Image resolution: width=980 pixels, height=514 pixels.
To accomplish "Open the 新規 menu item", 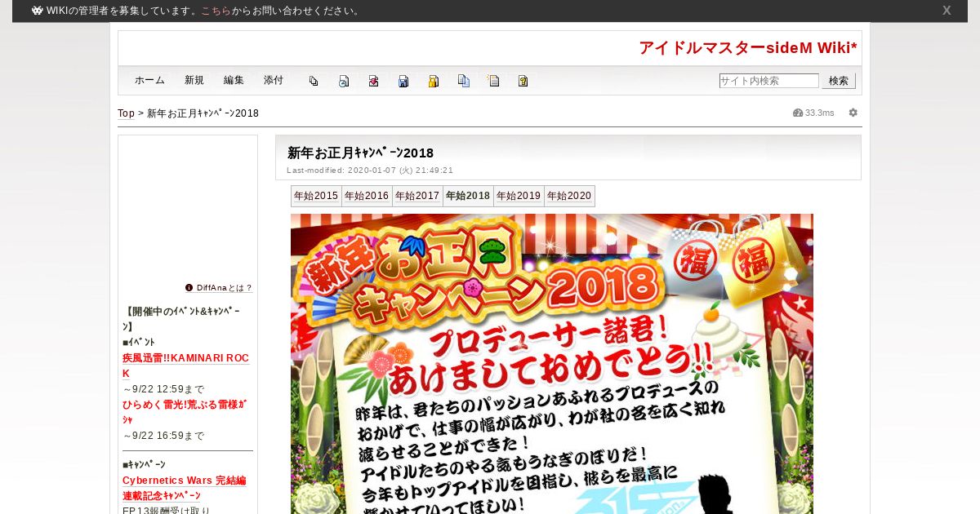I will 194,81.
